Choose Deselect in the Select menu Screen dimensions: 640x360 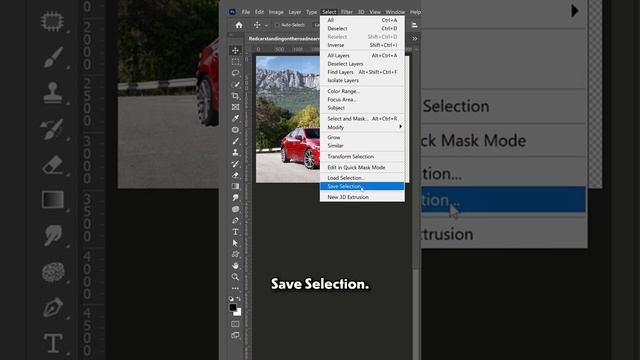pyautogui.click(x=362, y=29)
